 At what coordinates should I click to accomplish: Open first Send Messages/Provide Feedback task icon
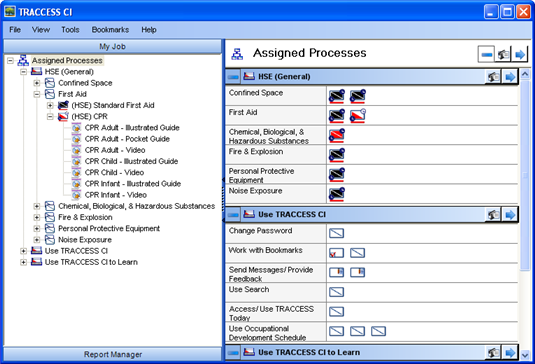coord(336,272)
